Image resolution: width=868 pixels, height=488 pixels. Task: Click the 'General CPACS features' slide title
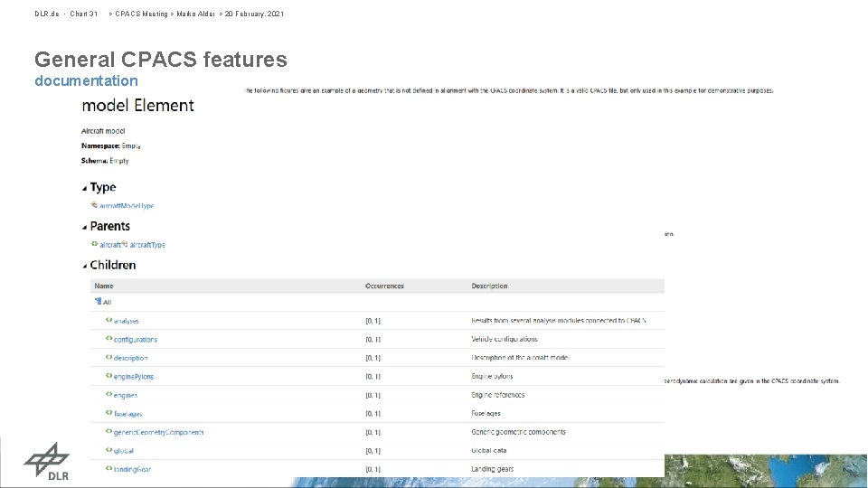[x=161, y=60]
